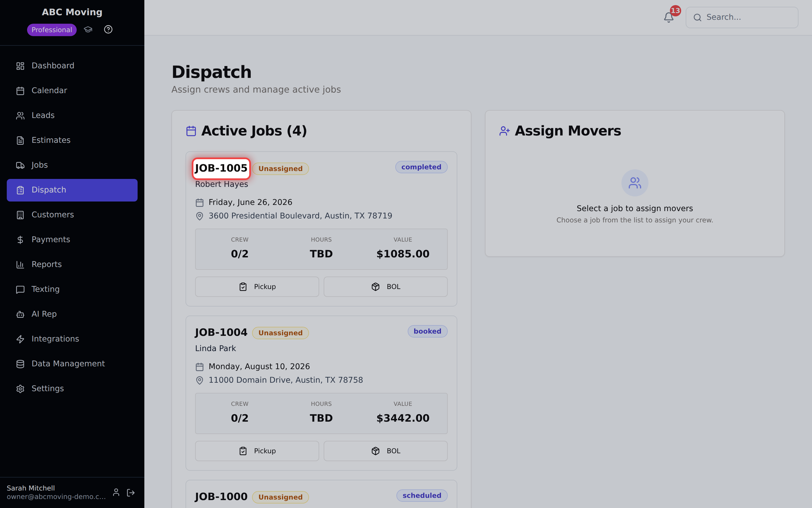Select Customers in the sidebar
The width and height of the screenshot is (812, 508).
click(x=72, y=215)
